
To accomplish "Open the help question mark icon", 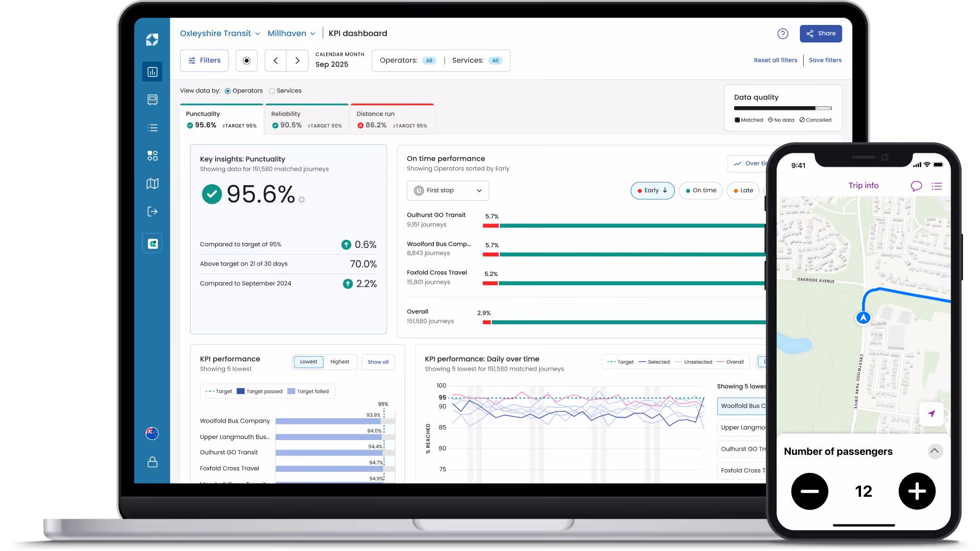I will (783, 34).
